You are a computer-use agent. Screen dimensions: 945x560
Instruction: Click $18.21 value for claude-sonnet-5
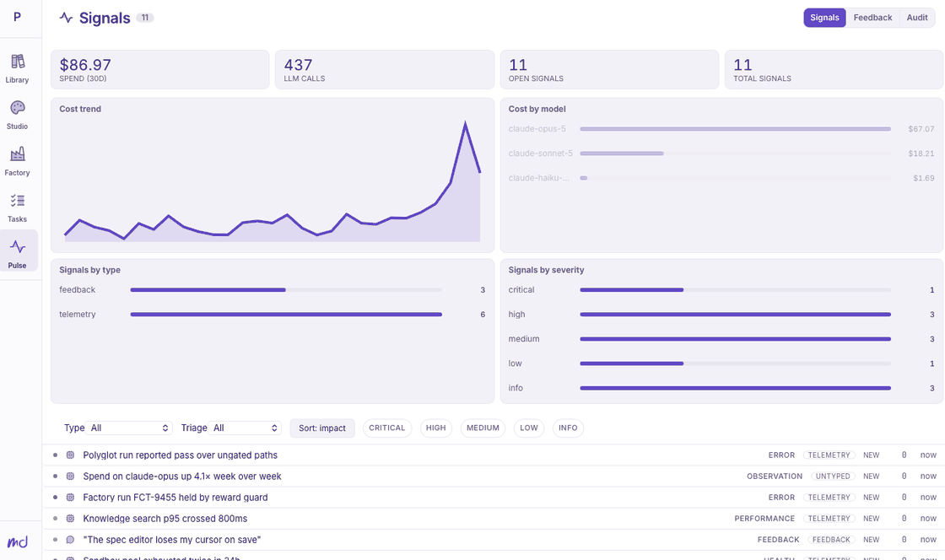click(x=921, y=153)
